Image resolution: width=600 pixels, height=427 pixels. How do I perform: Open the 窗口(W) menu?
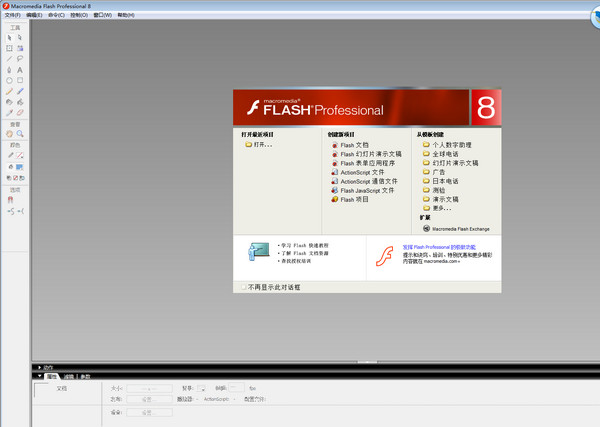[101, 15]
